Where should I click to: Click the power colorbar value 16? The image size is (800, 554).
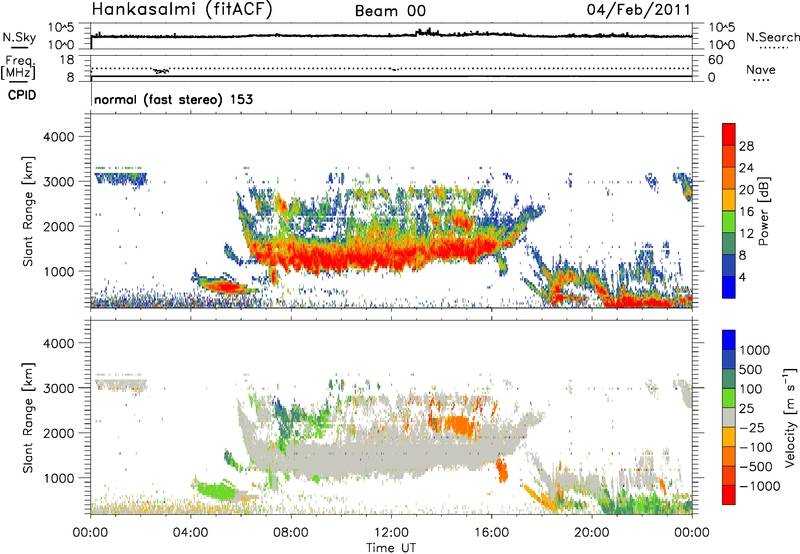[x=746, y=212]
